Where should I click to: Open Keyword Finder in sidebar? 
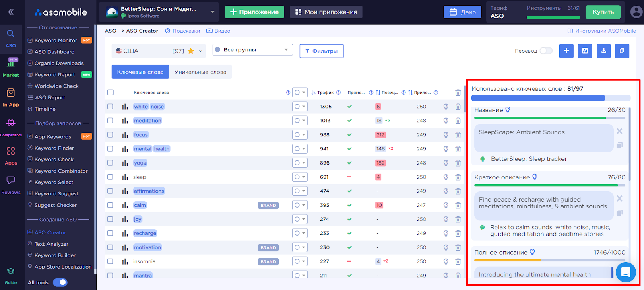(x=54, y=148)
